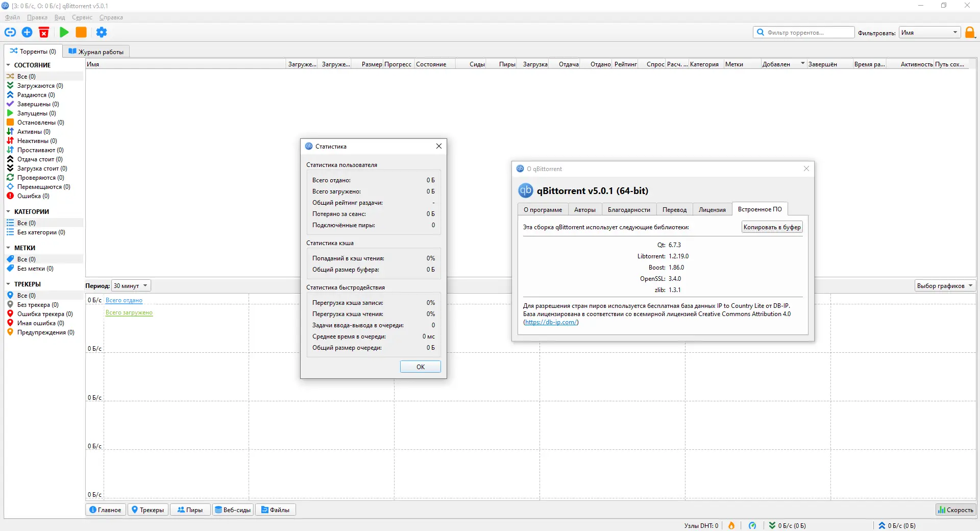
Task: Click the blue upload speed status icon
Action: coord(881,525)
